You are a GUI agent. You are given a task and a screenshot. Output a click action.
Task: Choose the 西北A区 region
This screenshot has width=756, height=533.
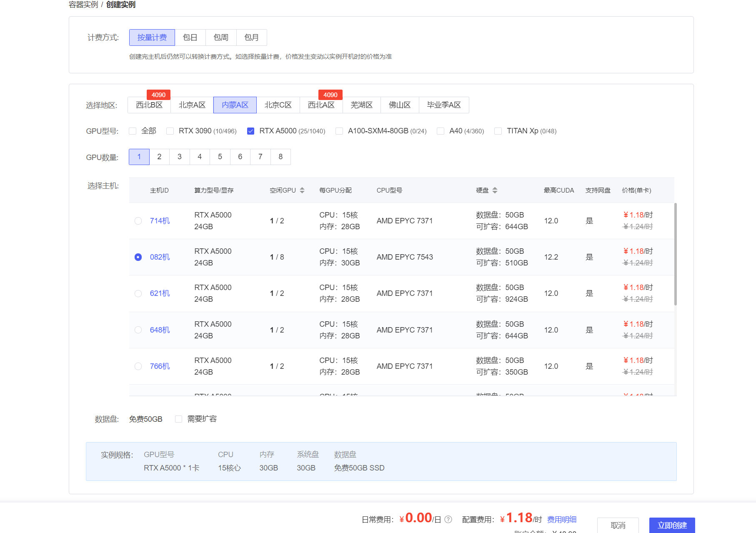tap(321, 105)
